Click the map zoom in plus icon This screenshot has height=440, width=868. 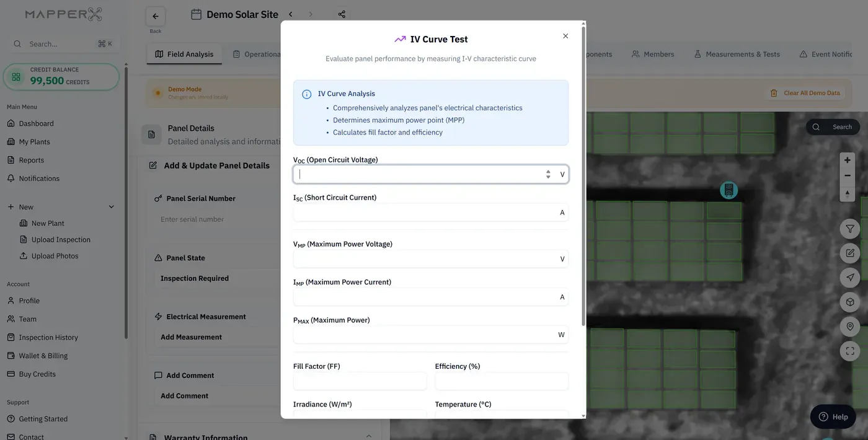click(x=848, y=160)
